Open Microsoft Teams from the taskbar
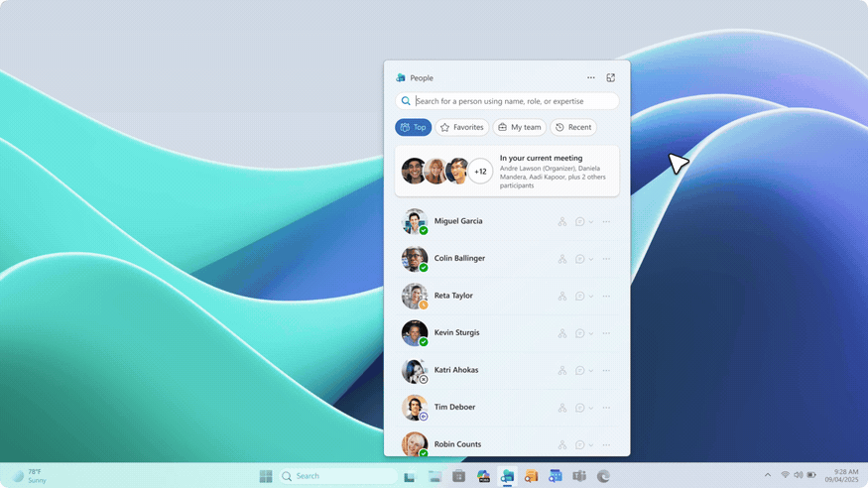Image resolution: width=868 pixels, height=488 pixels. coord(579,476)
